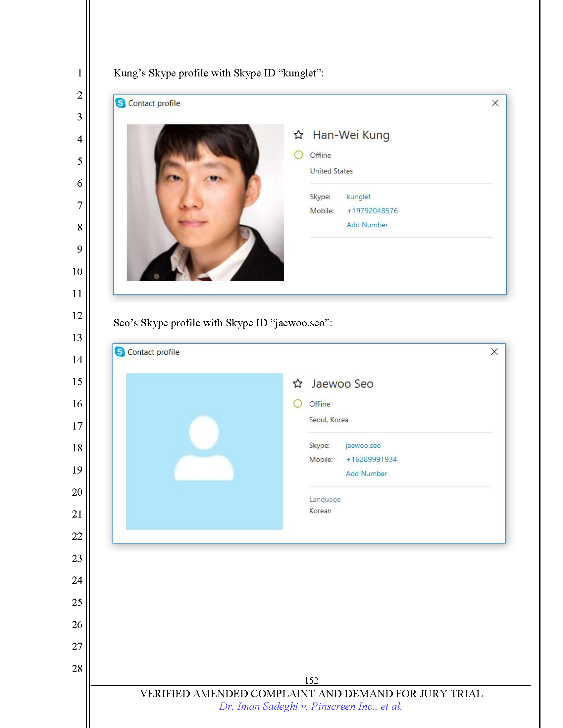Image resolution: width=563 pixels, height=728 pixels.
Task: Click Han-Wei Kung's profile photo
Action: (205, 203)
